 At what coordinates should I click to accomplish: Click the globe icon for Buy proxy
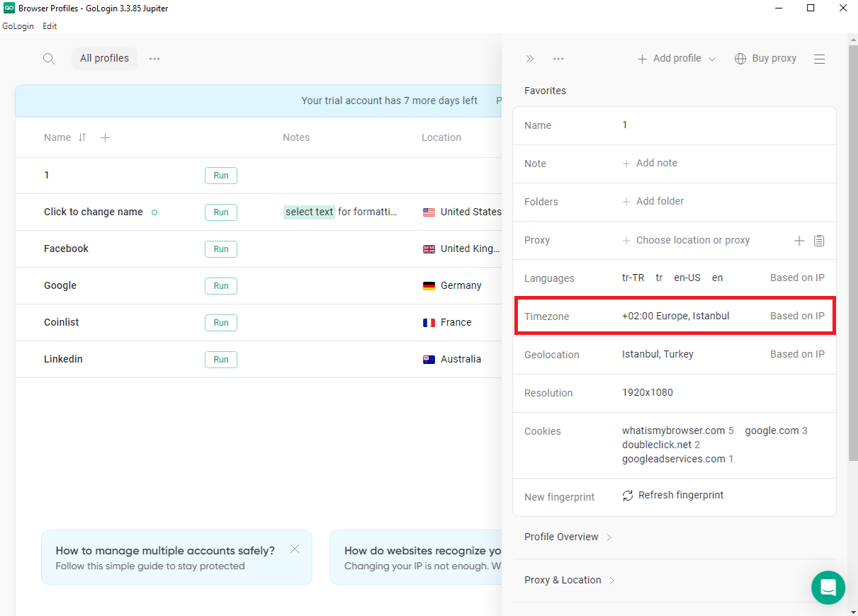pyautogui.click(x=740, y=59)
